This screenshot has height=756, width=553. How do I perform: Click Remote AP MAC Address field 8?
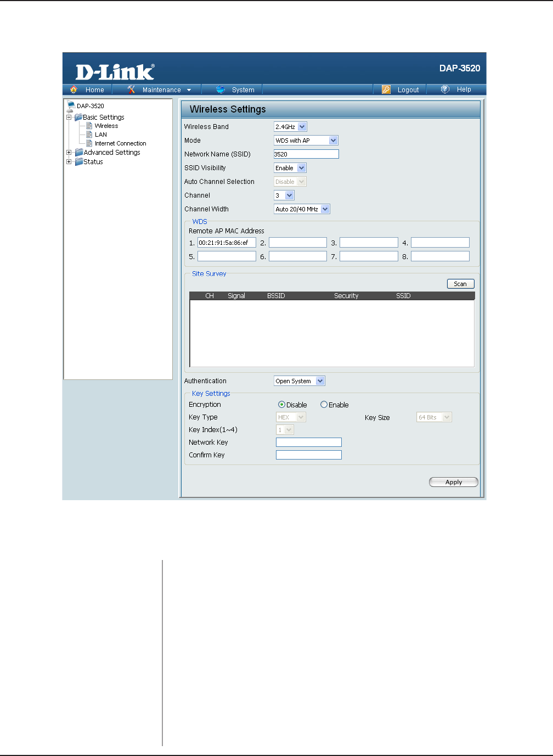point(440,256)
